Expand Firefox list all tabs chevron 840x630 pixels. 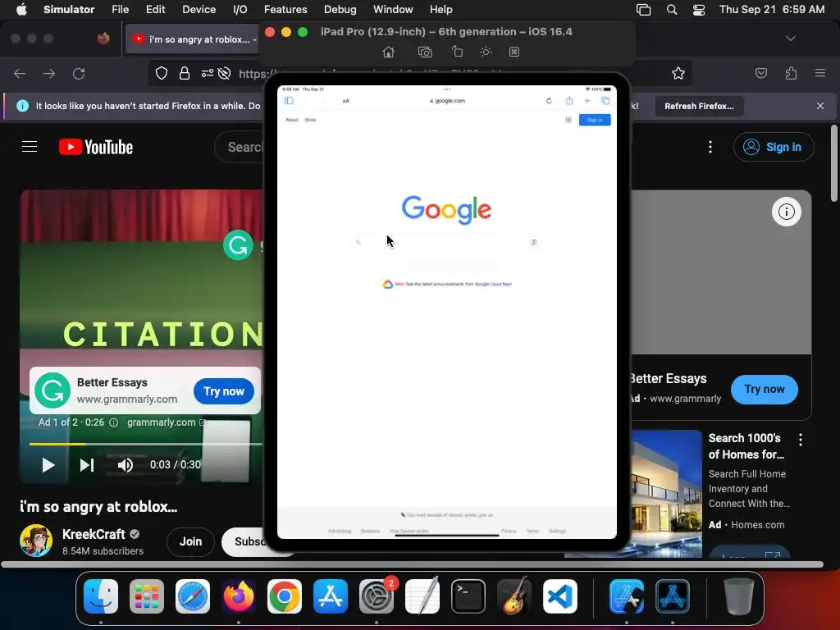pos(791,39)
